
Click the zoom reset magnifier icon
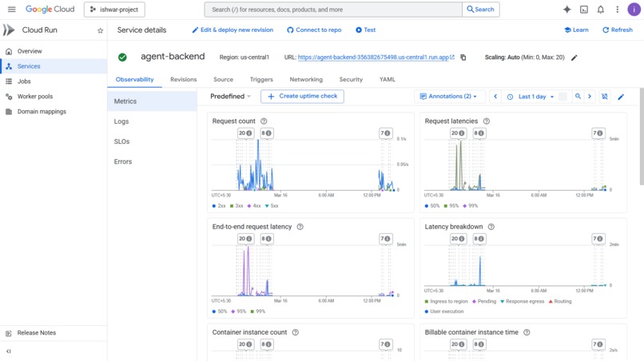578,97
